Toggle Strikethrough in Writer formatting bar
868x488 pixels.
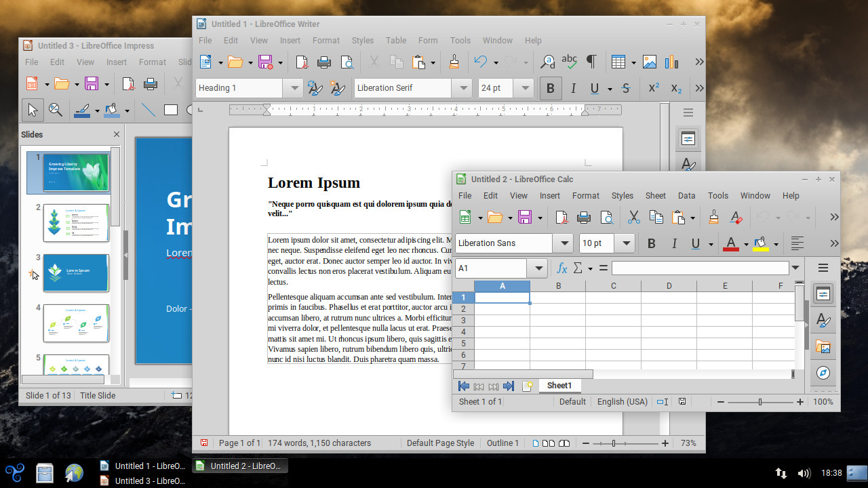click(x=626, y=88)
